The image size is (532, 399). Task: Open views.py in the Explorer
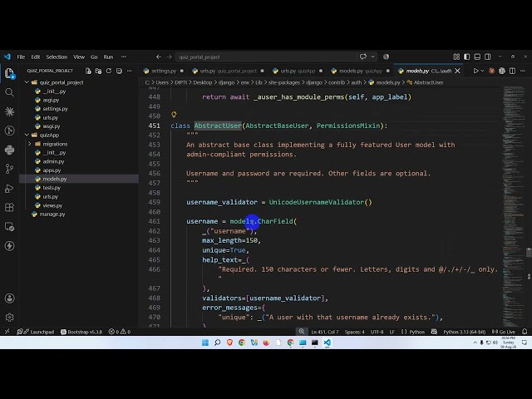52,205
